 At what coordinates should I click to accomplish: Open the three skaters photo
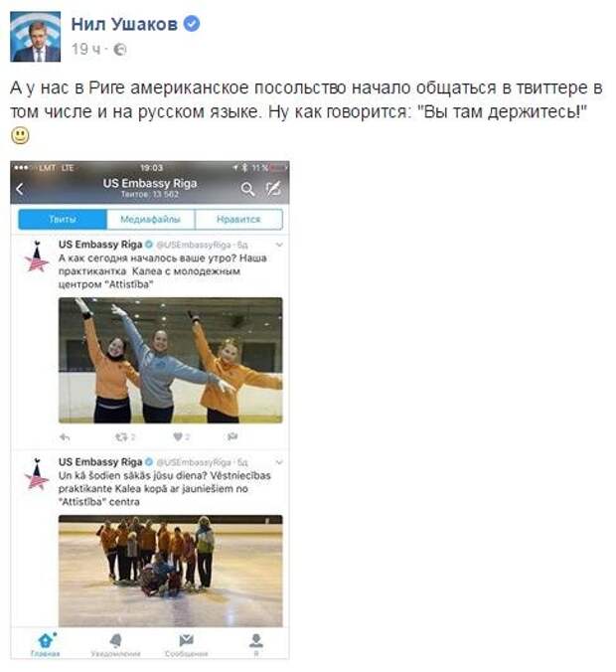(x=171, y=361)
